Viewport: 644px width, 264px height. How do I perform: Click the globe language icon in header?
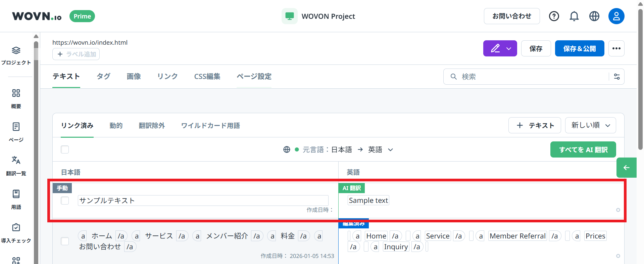pyautogui.click(x=594, y=16)
